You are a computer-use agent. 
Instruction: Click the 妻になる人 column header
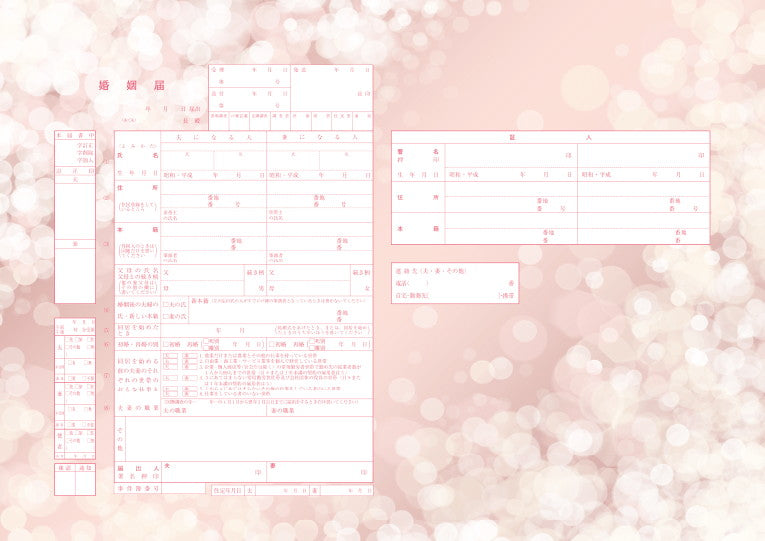point(319,137)
